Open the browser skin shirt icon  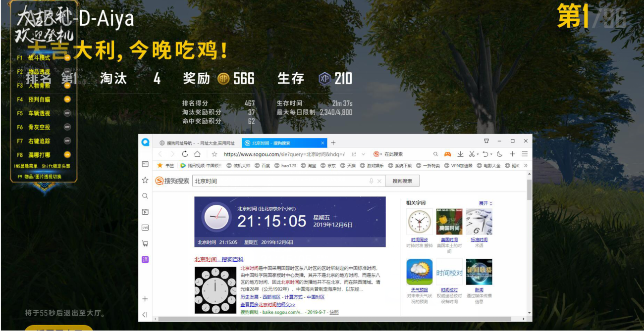pos(486,141)
